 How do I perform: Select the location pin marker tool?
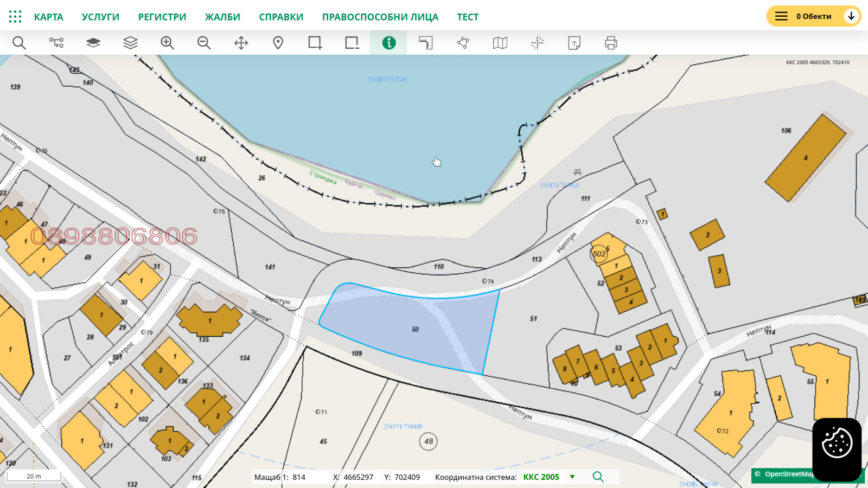click(278, 43)
